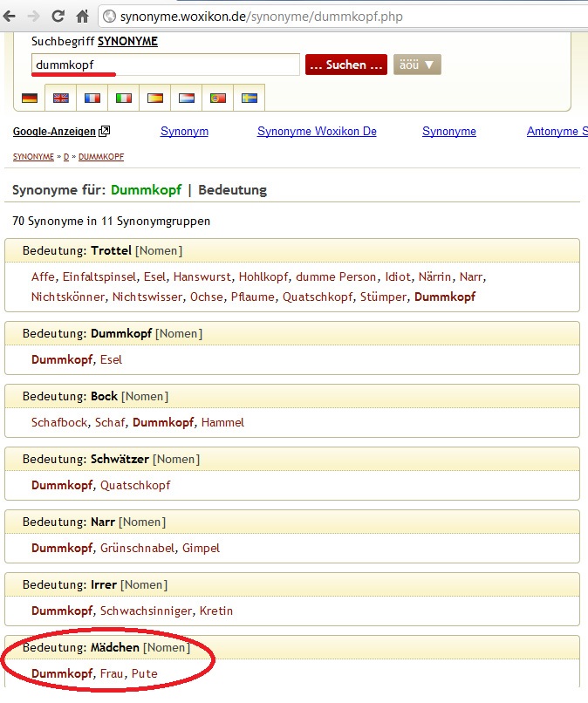
Task: Click the synonym Einfaltspinsel
Action: 100,276
